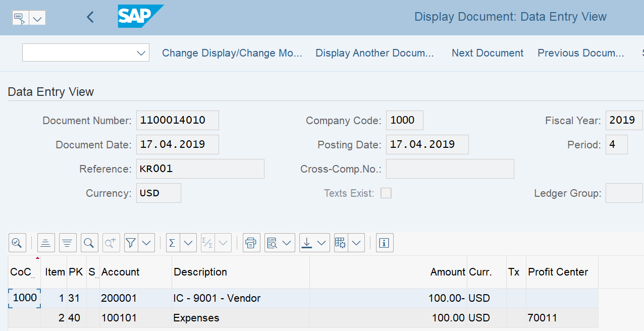644x331 pixels.
Task: Click the Find Next icon
Action: 111,243
